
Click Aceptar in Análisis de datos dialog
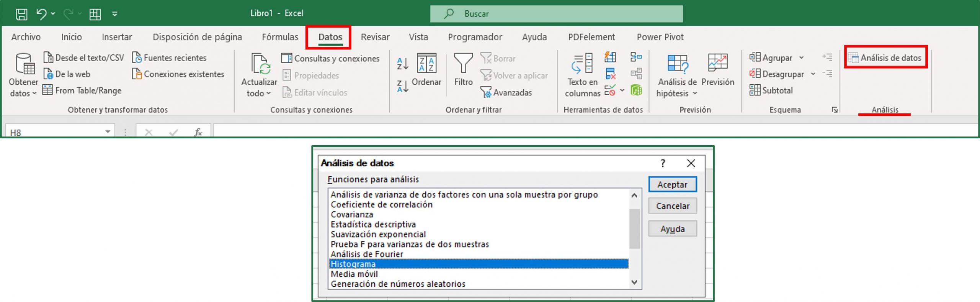[672, 184]
